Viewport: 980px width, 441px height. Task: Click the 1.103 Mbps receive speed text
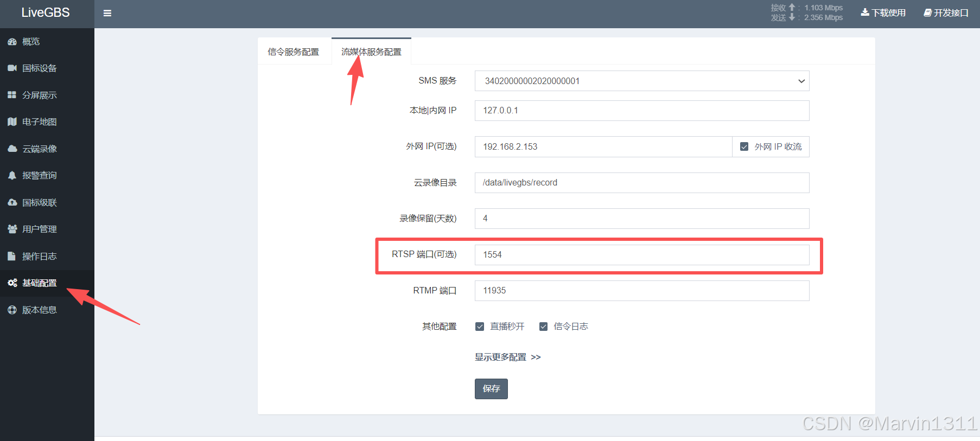click(x=823, y=8)
